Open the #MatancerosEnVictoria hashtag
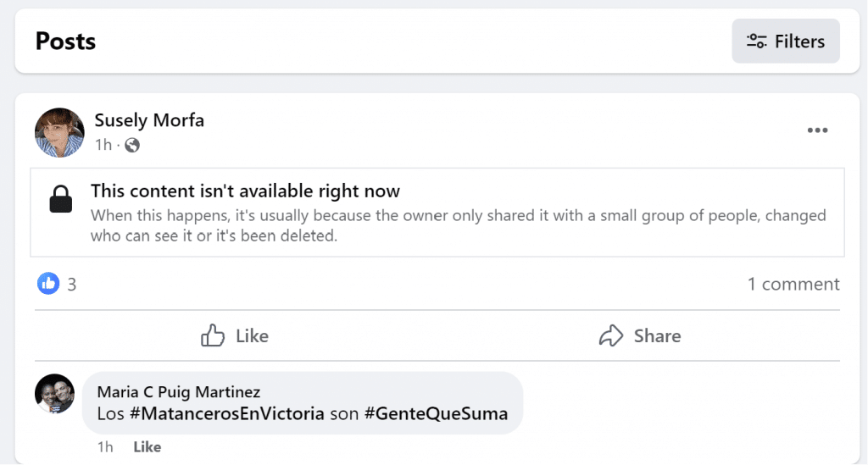Viewport: 868px width, 465px height. [227, 414]
